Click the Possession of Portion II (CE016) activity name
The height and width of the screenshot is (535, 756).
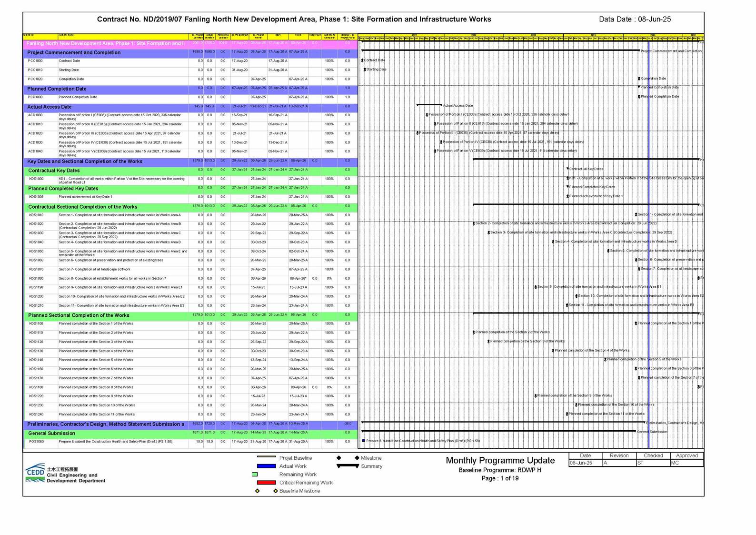coord(120,126)
